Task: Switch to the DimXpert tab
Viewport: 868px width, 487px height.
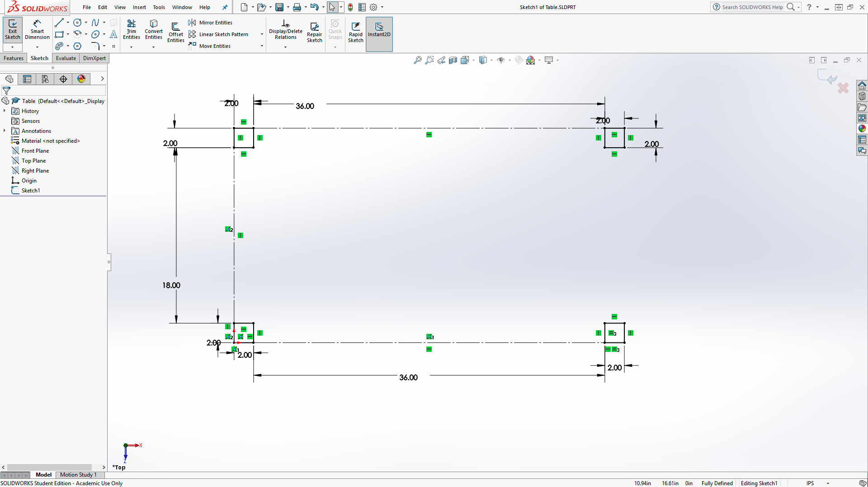Action: pos(94,58)
